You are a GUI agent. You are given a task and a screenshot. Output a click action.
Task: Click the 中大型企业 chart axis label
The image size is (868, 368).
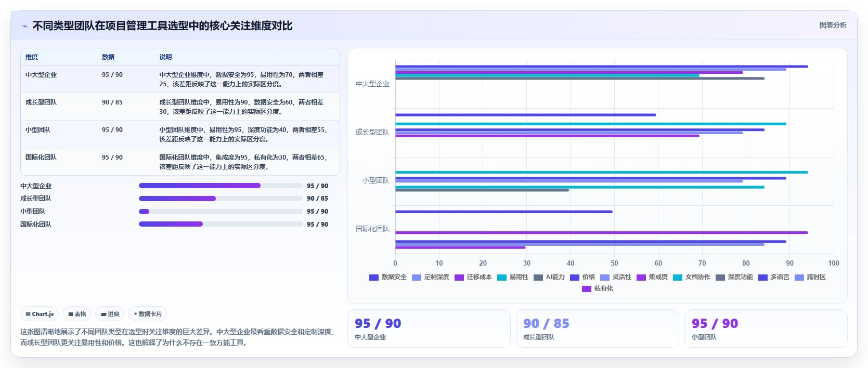[x=372, y=84]
